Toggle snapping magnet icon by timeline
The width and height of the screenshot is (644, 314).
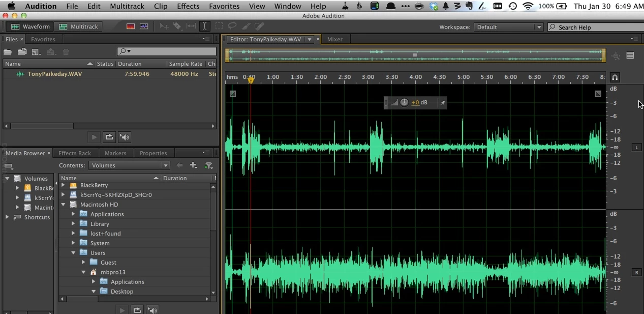coord(615,77)
